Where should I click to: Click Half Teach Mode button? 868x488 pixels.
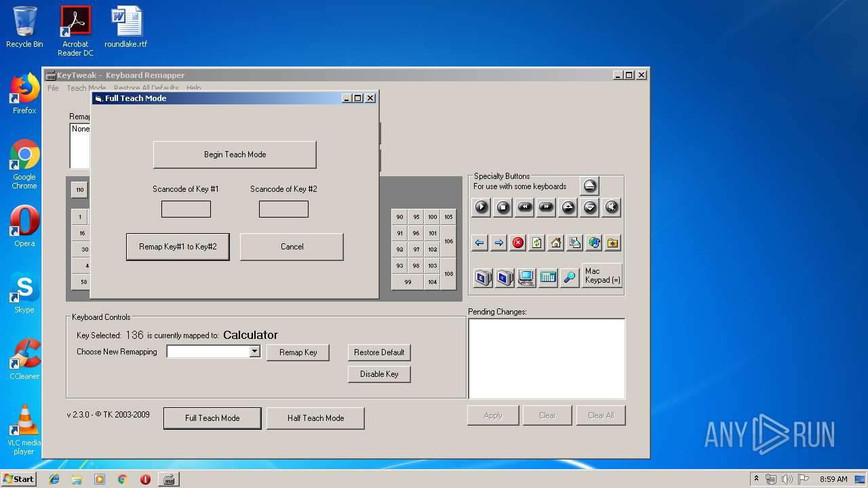[x=315, y=418]
